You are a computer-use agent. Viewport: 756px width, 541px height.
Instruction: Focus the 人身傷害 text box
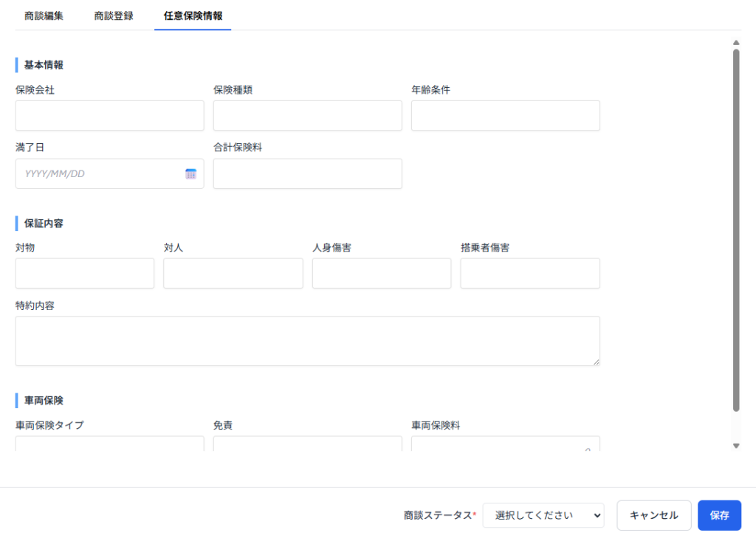tap(381, 273)
